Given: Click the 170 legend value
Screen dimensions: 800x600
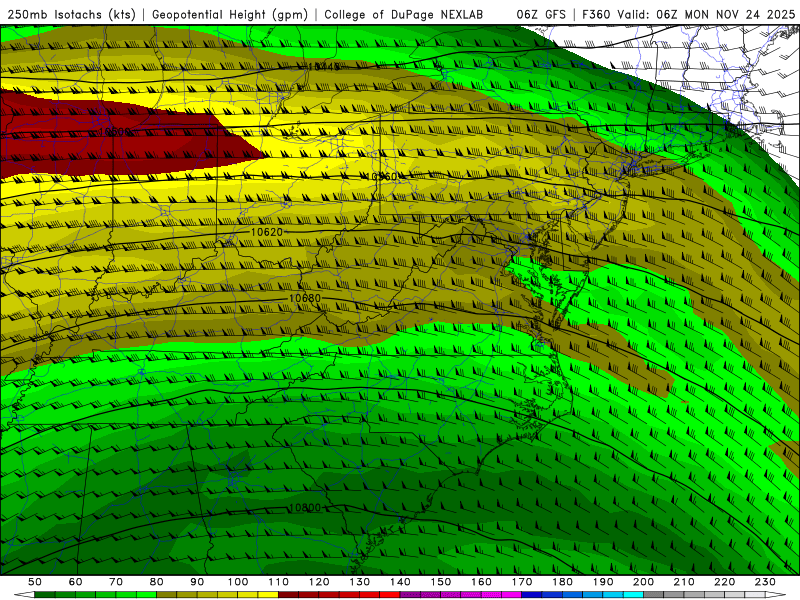Looking at the screenshot, I should (x=522, y=582).
